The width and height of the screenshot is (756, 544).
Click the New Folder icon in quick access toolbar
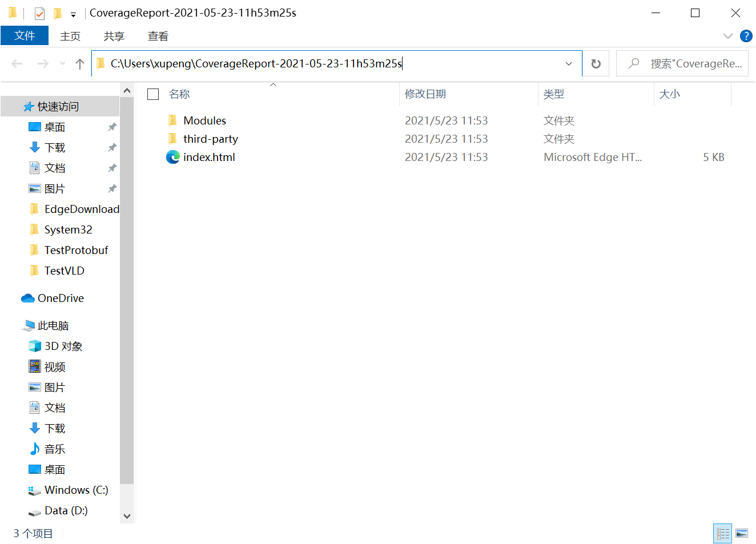(x=57, y=13)
